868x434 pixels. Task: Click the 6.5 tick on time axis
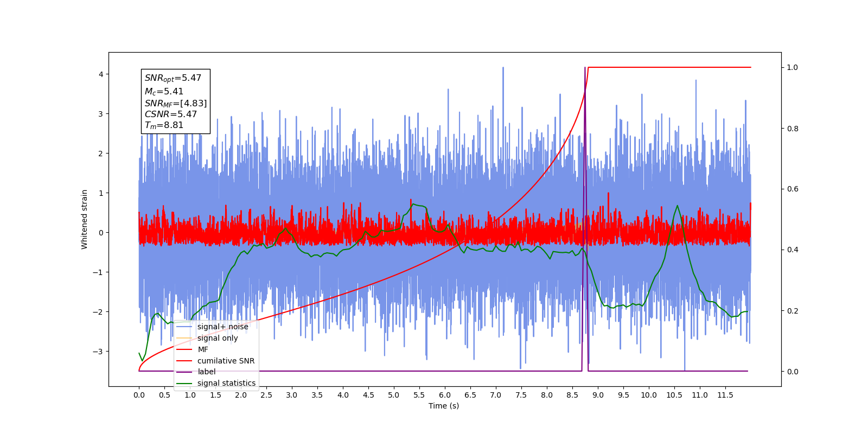[470, 395]
